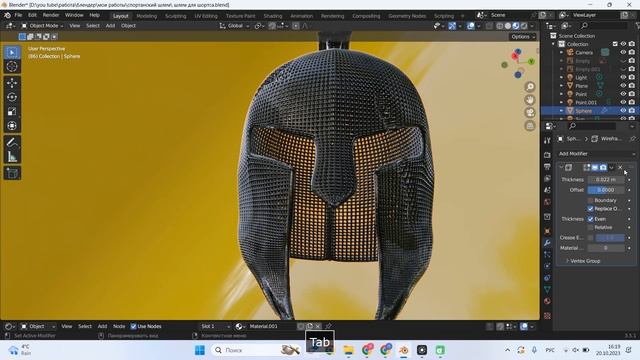
Task: Open the Add Modifier dropdown
Action: point(596,154)
